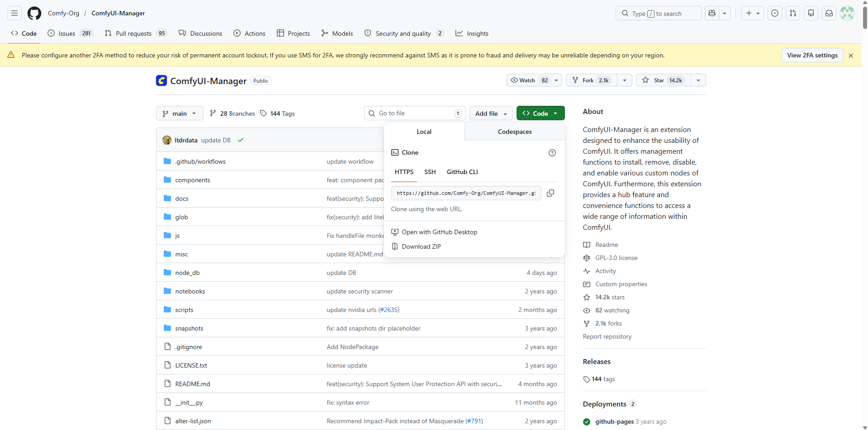Image resolution: width=868 pixels, height=430 pixels.
Task: Open the notifications inbox icon
Action: [829, 13]
